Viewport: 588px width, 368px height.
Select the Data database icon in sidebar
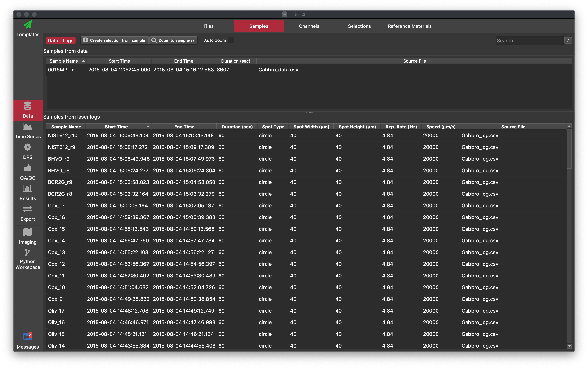pos(27,106)
